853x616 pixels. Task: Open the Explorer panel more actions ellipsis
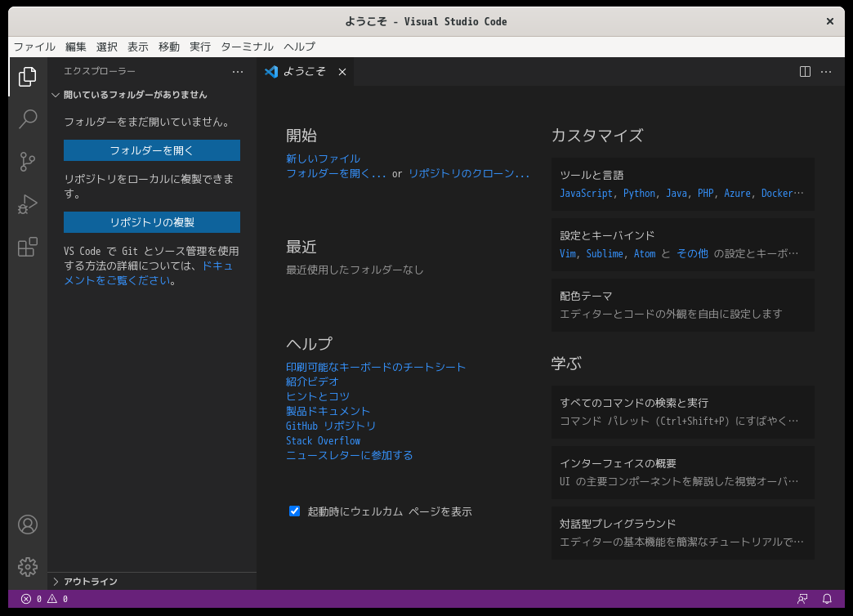(x=238, y=72)
